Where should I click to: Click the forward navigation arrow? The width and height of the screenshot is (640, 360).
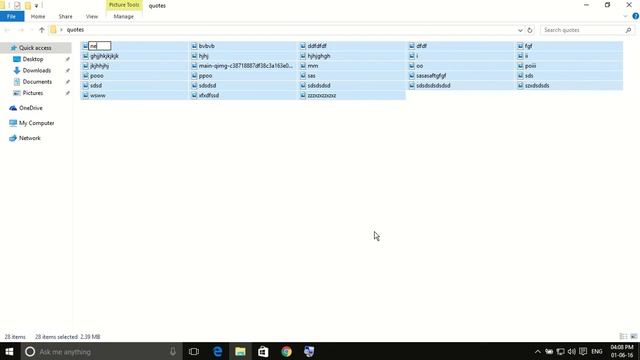coord(20,30)
